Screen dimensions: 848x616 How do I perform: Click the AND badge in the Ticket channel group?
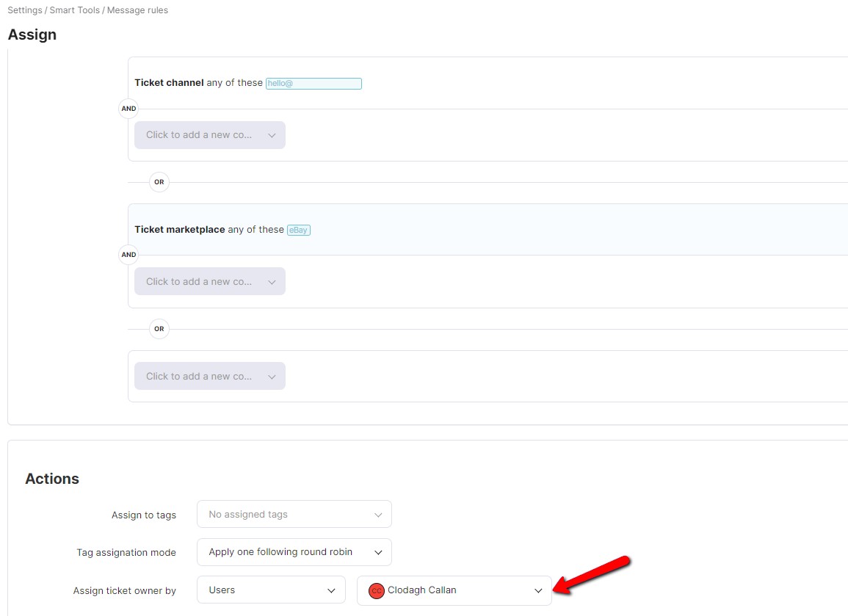pyautogui.click(x=128, y=109)
